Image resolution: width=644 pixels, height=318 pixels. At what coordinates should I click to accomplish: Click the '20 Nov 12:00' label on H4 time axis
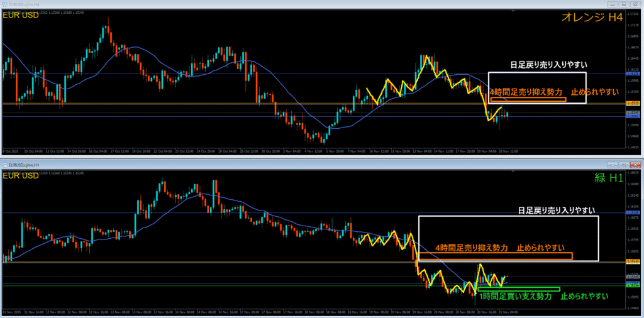pos(509,151)
